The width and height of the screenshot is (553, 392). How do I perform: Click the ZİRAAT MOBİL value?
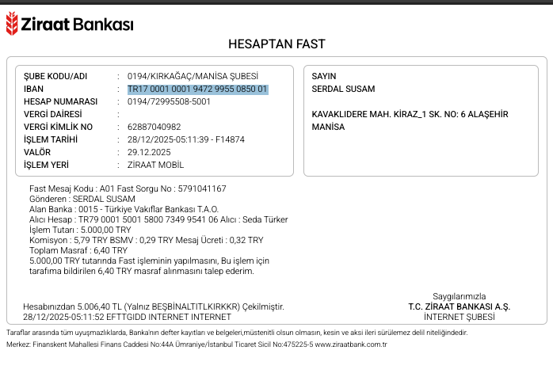155,166
